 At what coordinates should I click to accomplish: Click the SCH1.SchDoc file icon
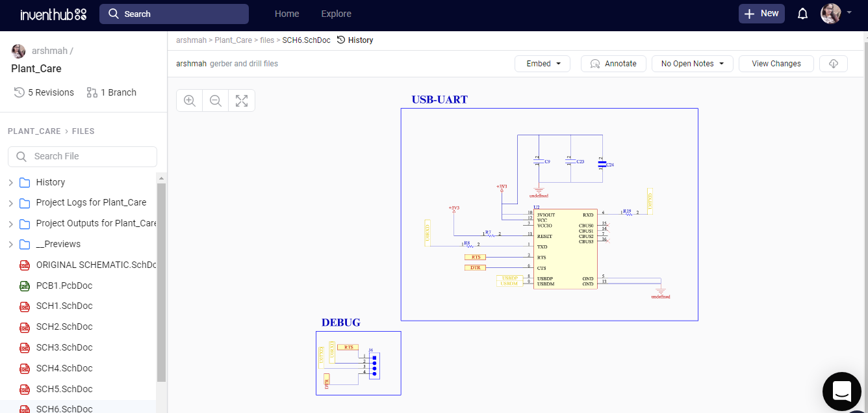[25, 306]
